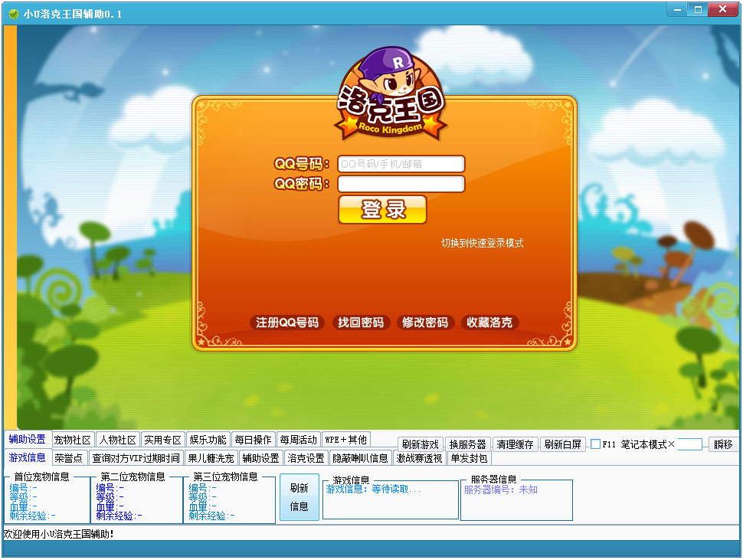Select the 游戏信息 sub-tab
Screen dimensions: 743x560
pos(27,457)
